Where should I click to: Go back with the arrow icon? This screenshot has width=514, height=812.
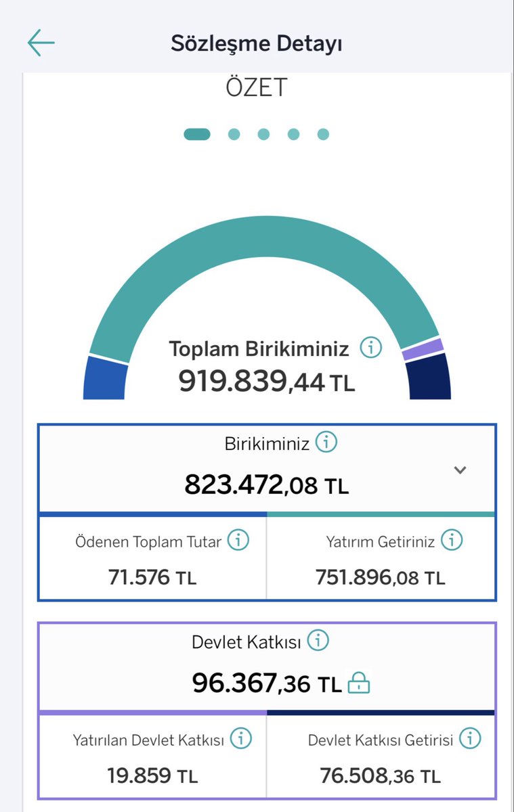pyautogui.click(x=41, y=43)
